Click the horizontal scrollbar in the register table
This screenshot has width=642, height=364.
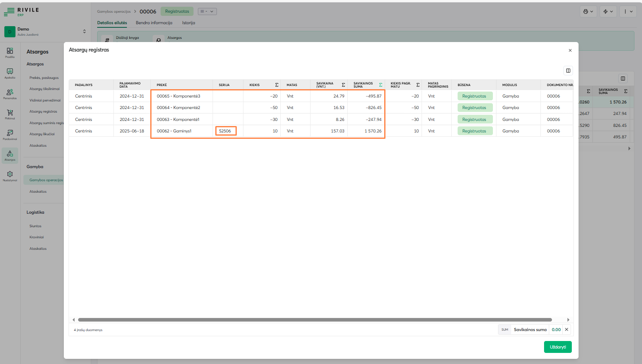click(314, 320)
